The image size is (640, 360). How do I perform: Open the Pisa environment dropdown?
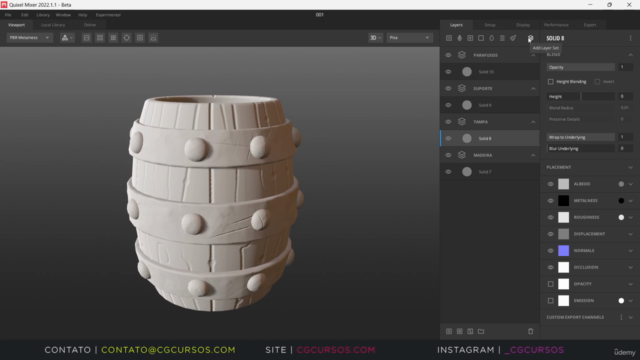(409, 38)
